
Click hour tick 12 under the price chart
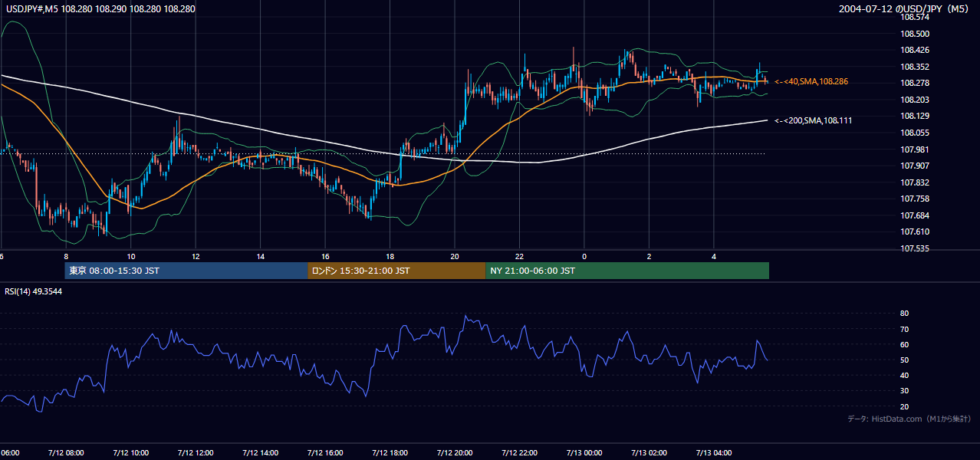pyautogui.click(x=196, y=256)
